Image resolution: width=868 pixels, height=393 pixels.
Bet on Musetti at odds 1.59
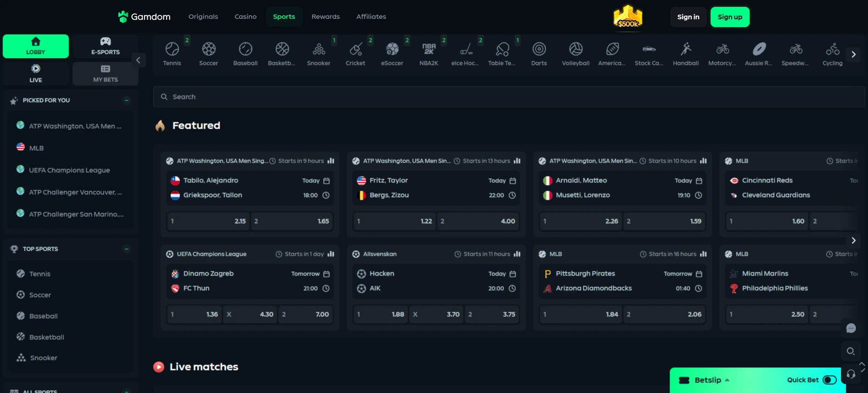(x=664, y=221)
